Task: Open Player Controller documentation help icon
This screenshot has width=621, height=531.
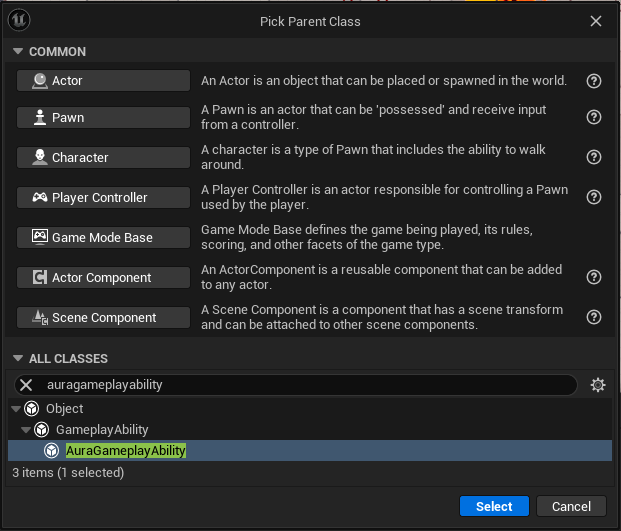Action: click(594, 197)
